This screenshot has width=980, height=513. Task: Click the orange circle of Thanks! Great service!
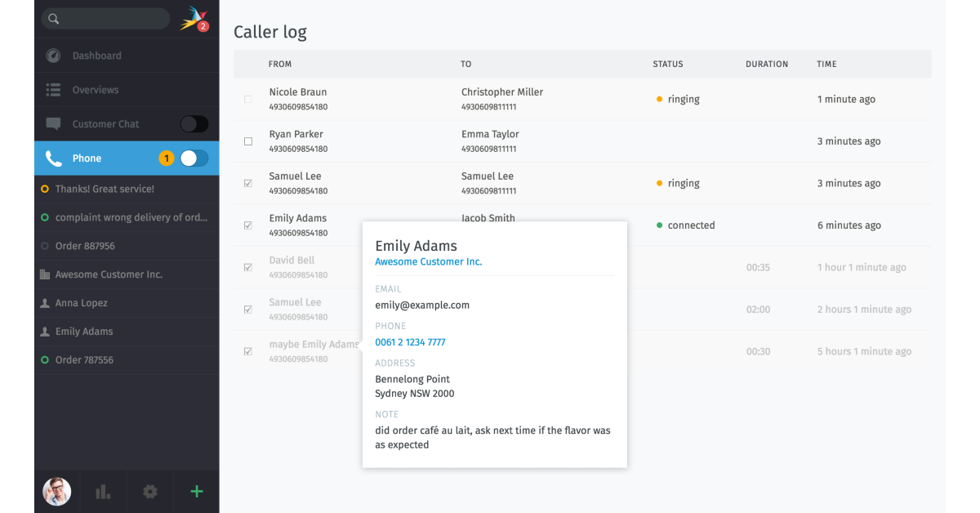coord(45,189)
